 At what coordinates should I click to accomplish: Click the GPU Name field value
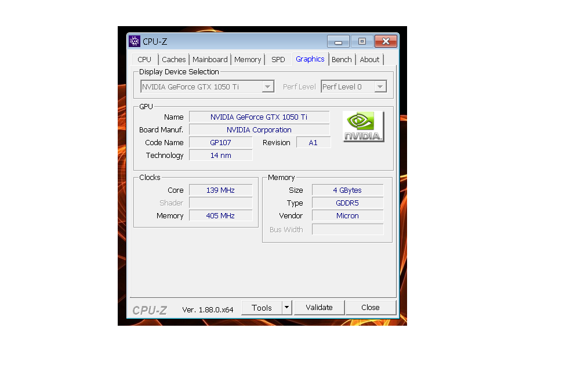click(x=259, y=117)
